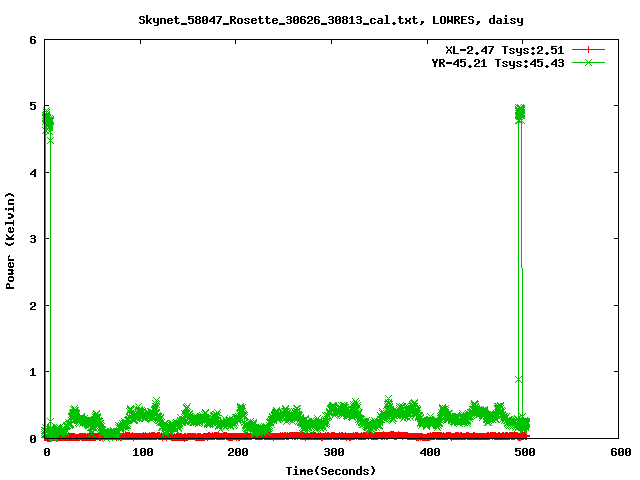Click the x-axis tick label 200
Screen dimensions: 640x480
(x=238, y=452)
